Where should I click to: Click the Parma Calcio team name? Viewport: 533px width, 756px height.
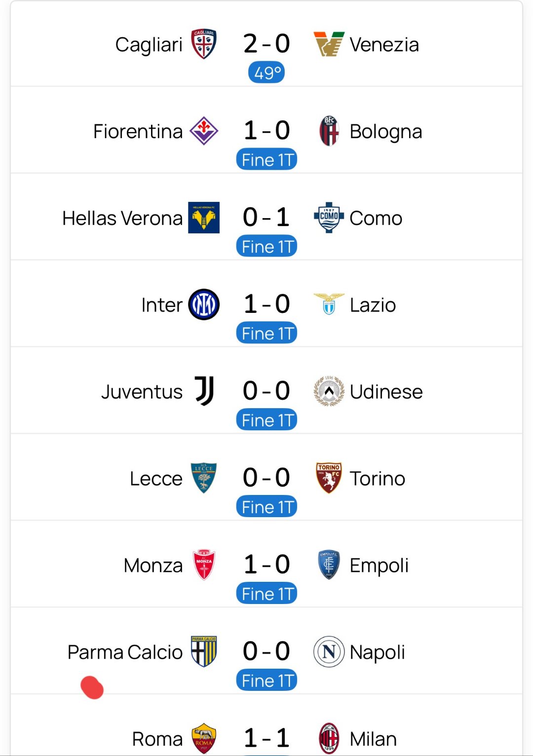[x=125, y=652]
